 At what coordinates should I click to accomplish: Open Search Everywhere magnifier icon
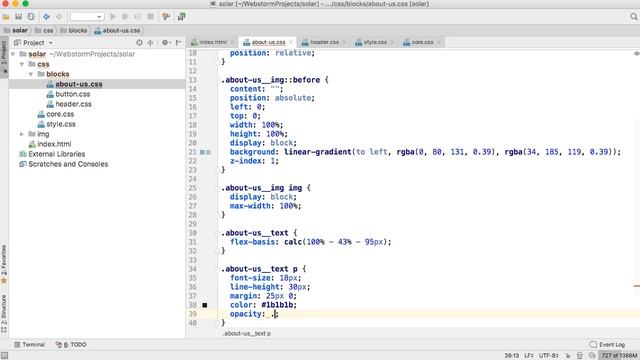click(633, 17)
